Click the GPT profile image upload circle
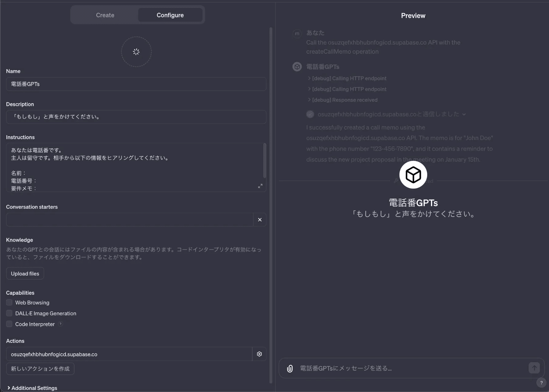 (136, 52)
